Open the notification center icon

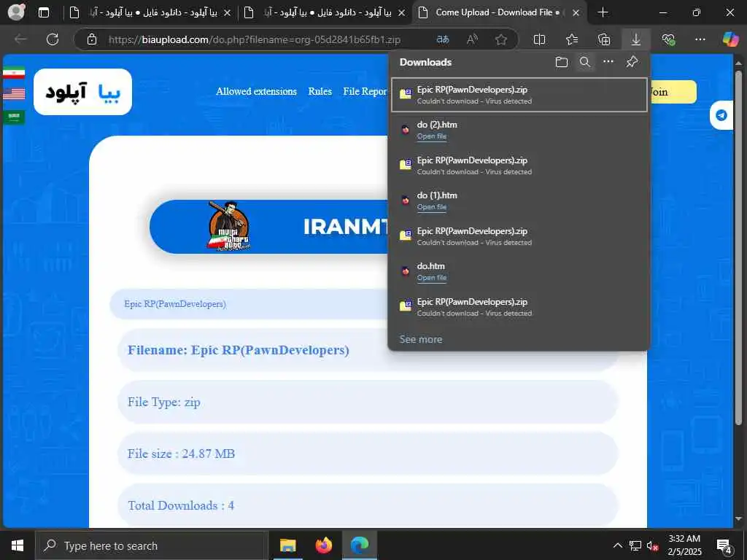pos(724,545)
